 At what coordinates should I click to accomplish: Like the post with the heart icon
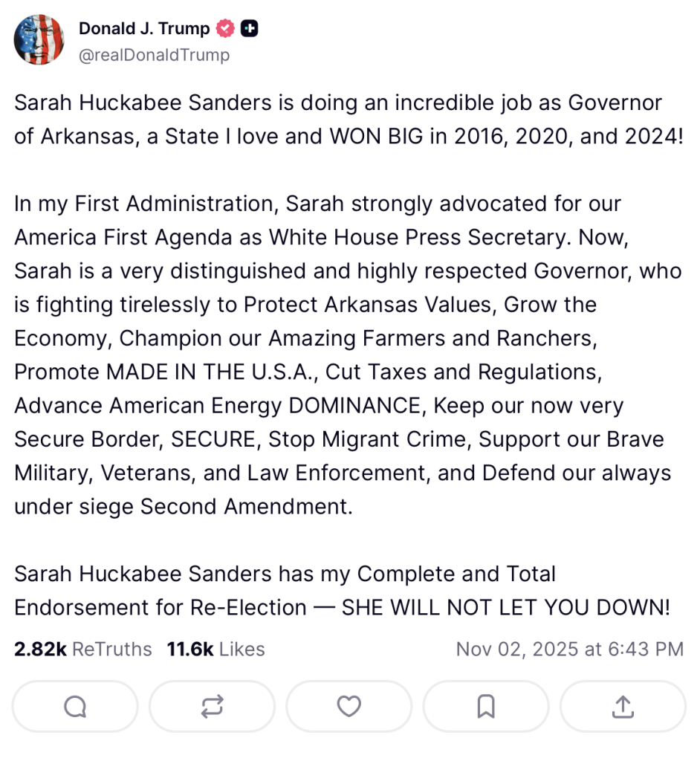tap(349, 706)
